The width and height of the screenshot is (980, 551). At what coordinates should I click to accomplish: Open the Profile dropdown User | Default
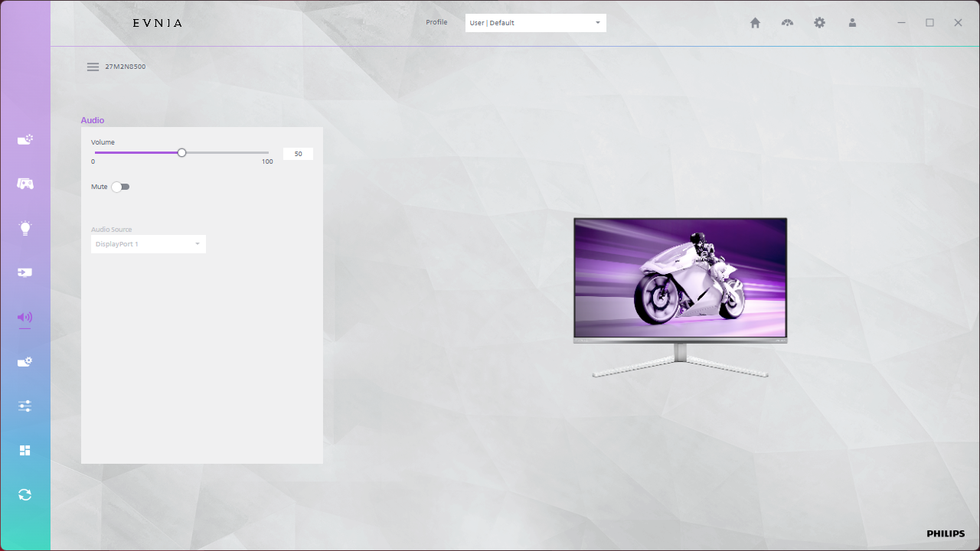(536, 23)
